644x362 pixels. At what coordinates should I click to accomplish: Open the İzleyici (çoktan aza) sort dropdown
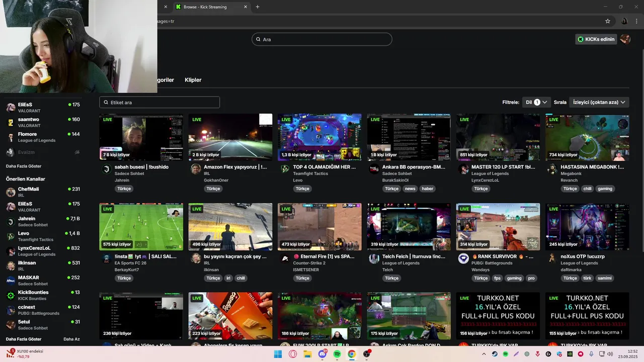599,102
